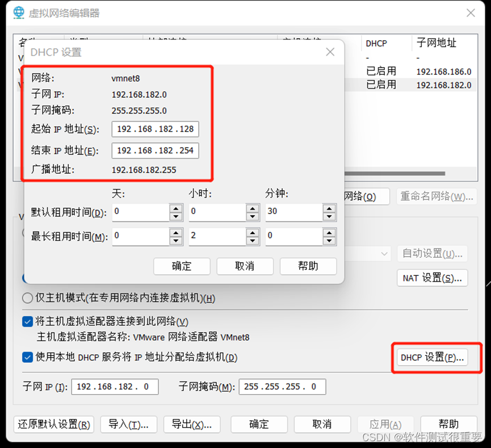This screenshot has width=491, height=448.
Task: Edit the 子网 IP(I) field
Action: pos(115,387)
